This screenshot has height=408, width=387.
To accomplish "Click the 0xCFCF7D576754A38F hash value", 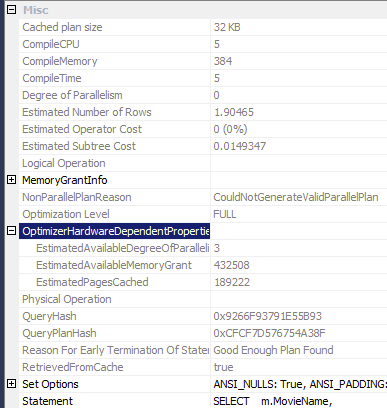I will tap(269, 333).
